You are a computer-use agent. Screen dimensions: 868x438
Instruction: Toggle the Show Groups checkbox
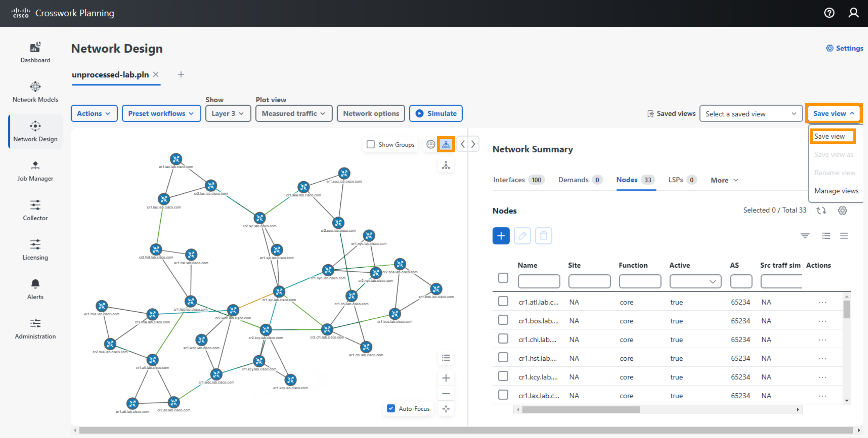pos(369,144)
